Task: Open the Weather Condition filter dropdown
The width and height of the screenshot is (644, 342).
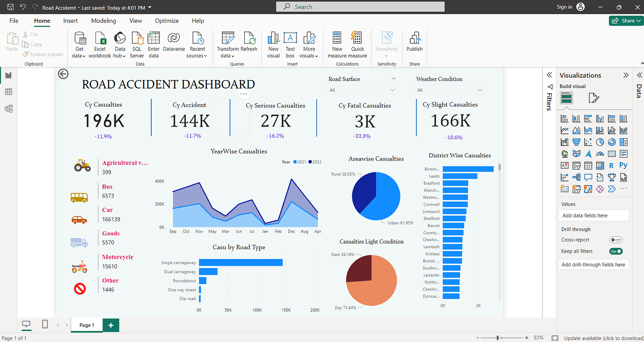Action: pos(480,90)
